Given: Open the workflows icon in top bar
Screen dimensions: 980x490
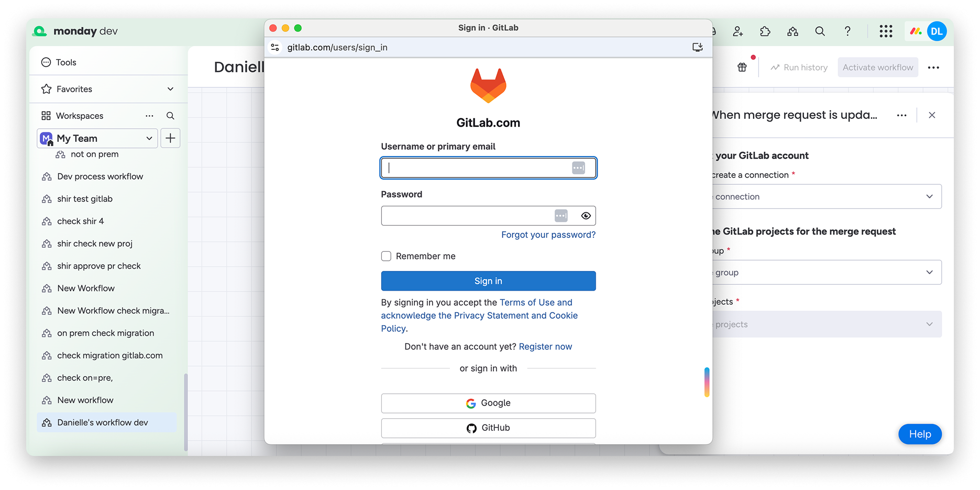Looking at the screenshot, I should [792, 31].
